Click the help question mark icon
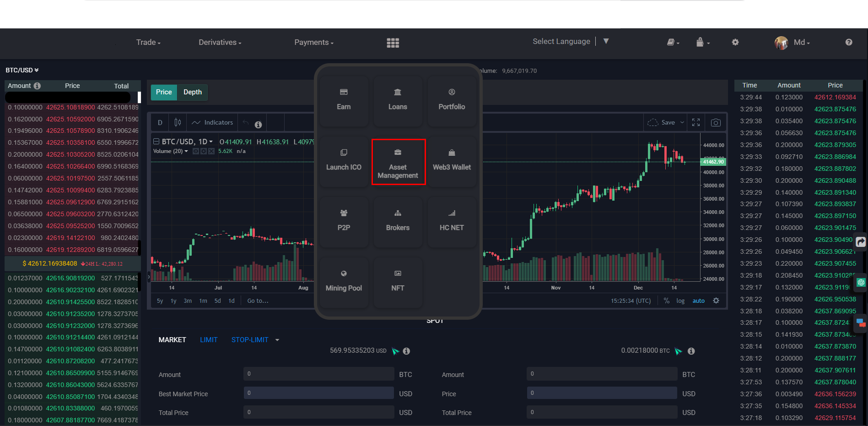The height and width of the screenshot is (426, 868). [x=848, y=42]
